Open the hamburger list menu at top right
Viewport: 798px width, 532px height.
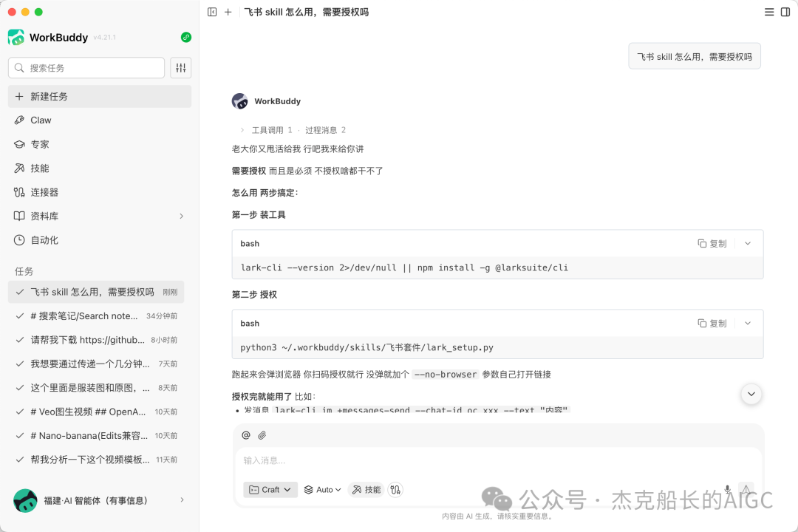769,12
